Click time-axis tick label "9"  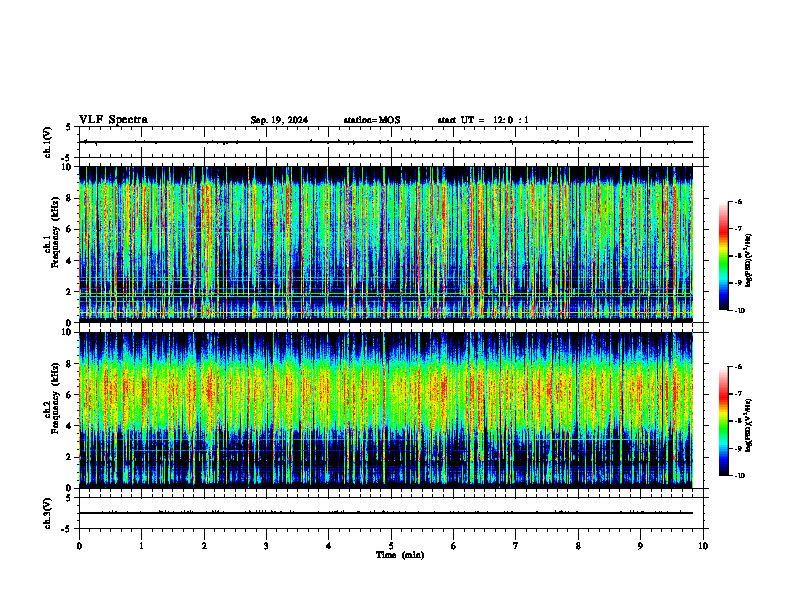[640, 546]
